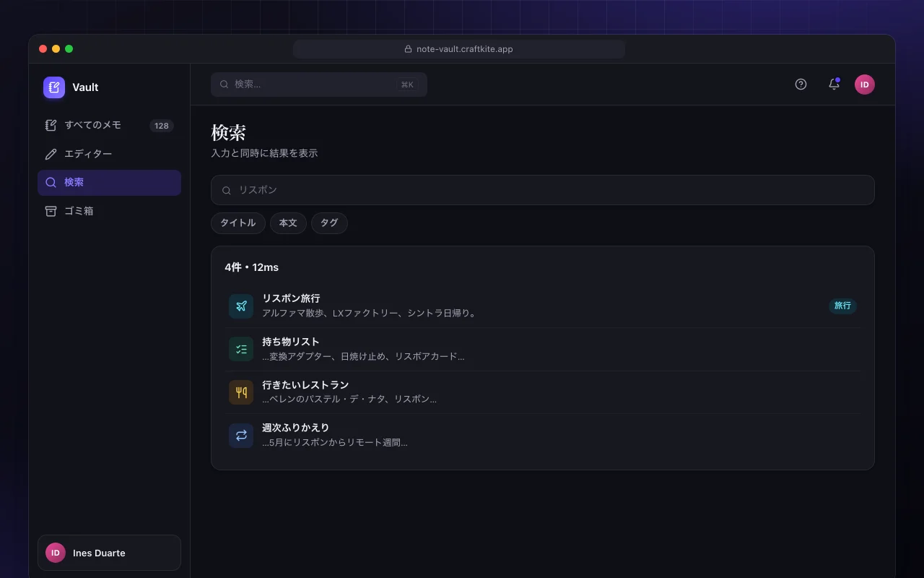Open the help question mark icon
Viewport: 924px width, 578px height.
(801, 85)
